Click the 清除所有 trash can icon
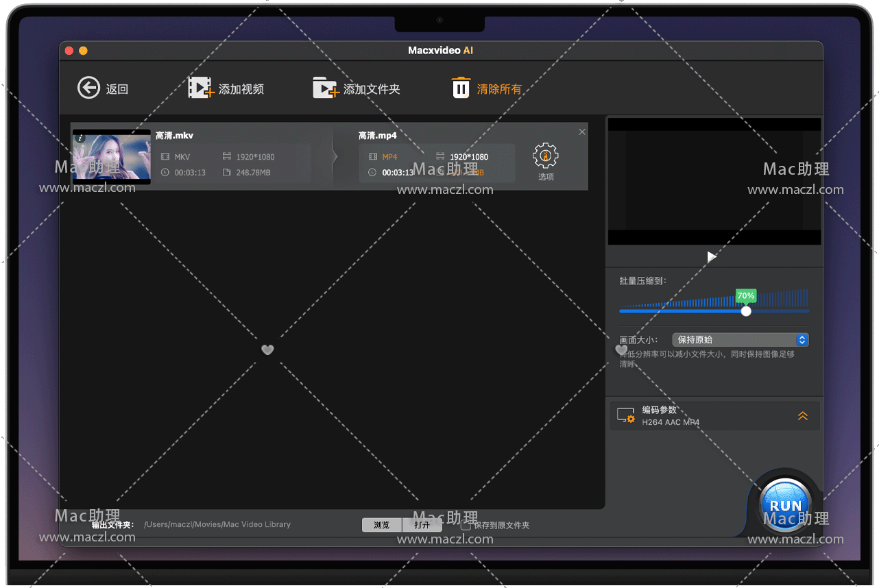This screenshot has width=879, height=588. coord(461,88)
